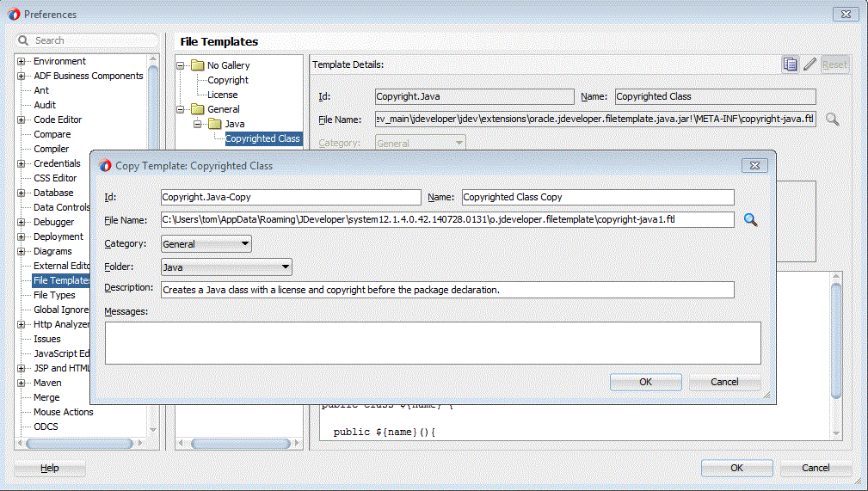
Task: Click the Reset button in Template Details
Action: tap(834, 64)
